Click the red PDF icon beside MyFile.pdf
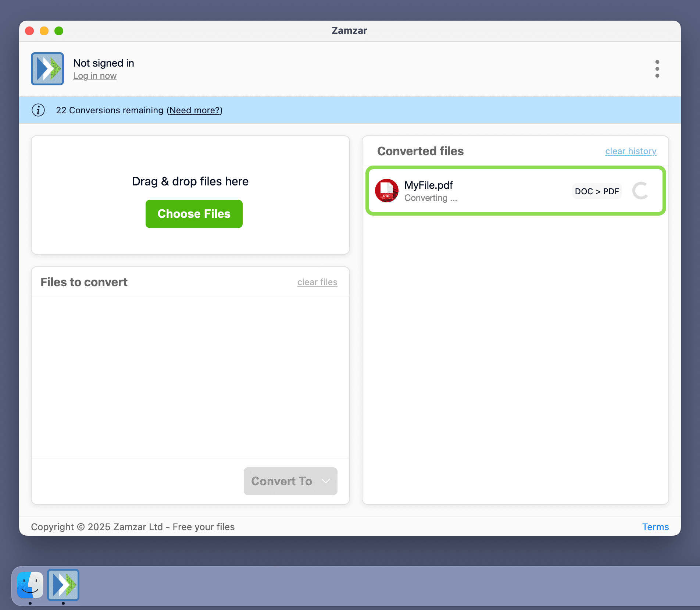Screen dimensions: 700x610 (x=386, y=191)
